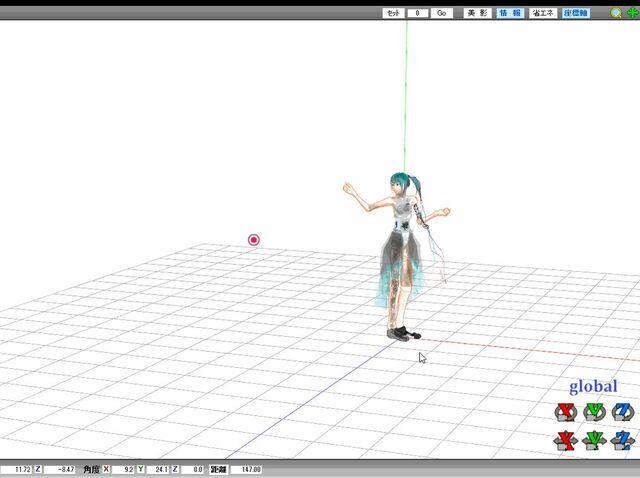
Task: Toggle the 情報 info display button
Action: click(x=510, y=13)
